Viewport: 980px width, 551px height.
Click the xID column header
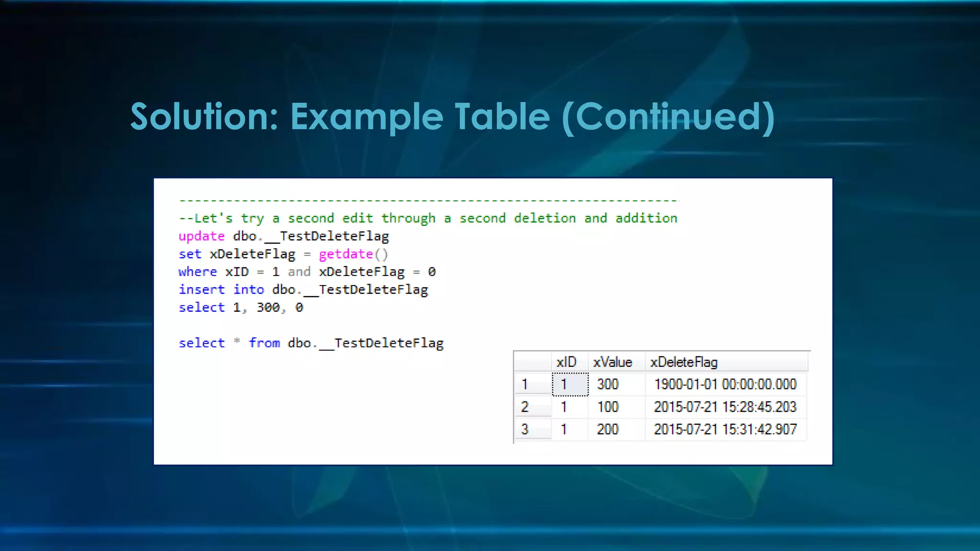coord(569,362)
